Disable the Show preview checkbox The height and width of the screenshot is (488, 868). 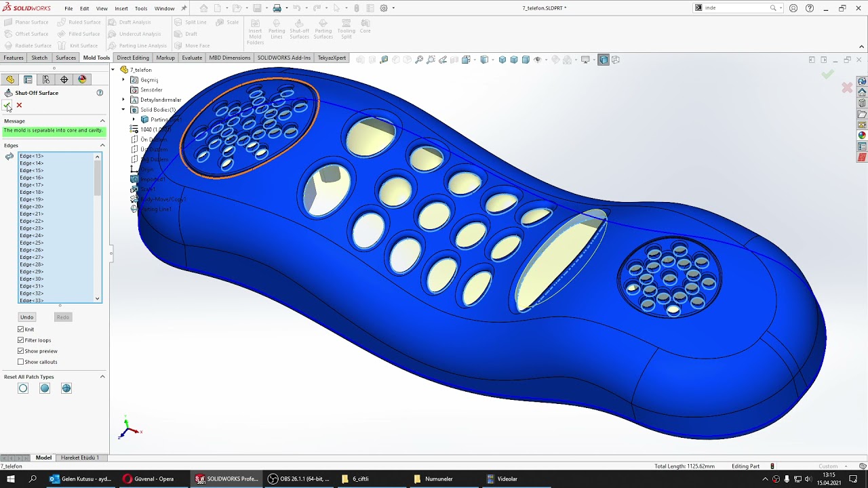pyautogui.click(x=21, y=351)
